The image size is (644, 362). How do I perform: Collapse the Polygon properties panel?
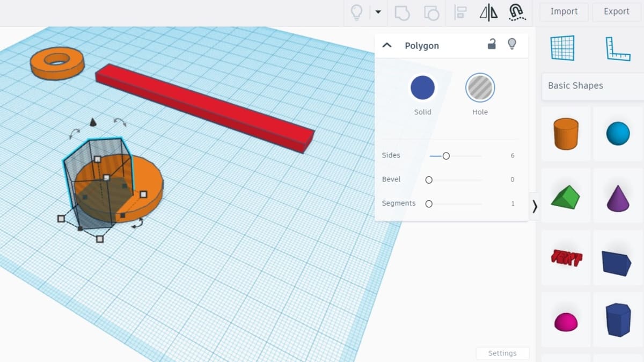coord(386,46)
